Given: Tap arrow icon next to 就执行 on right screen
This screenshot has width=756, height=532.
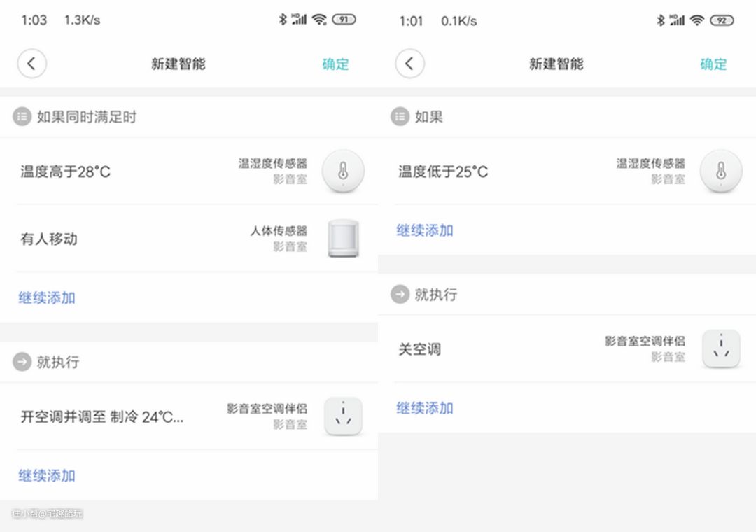Looking at the screenshot, I should tap(400, 295).
